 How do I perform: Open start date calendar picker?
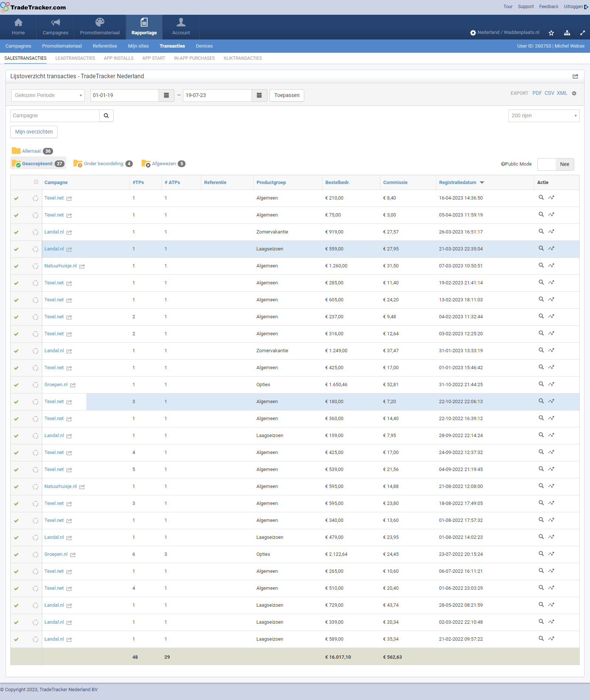(x=166, y=96)
